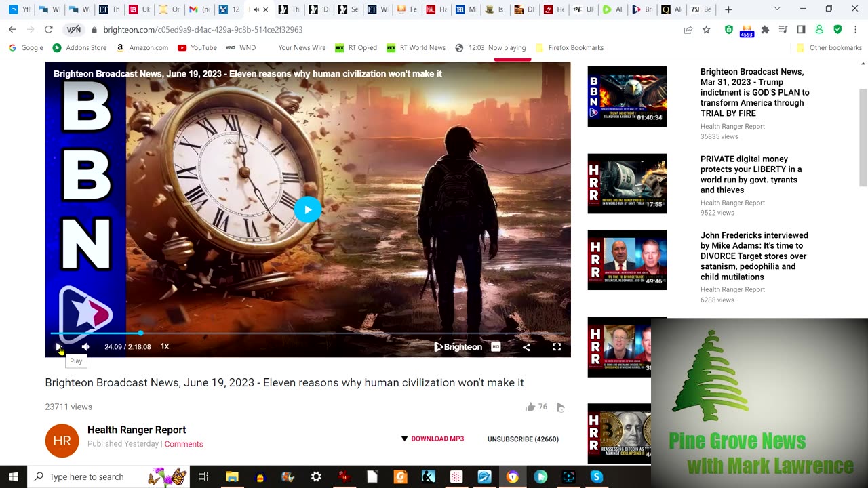Click the thumbs-up like icon
The height and width of the screenshot is (488, 868).
[x=530, y=407]
